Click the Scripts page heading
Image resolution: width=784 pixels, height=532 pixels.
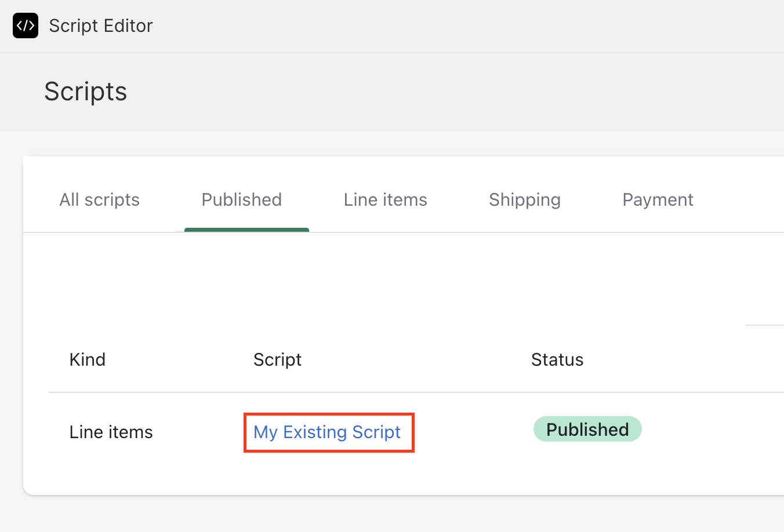click(86, 92)
